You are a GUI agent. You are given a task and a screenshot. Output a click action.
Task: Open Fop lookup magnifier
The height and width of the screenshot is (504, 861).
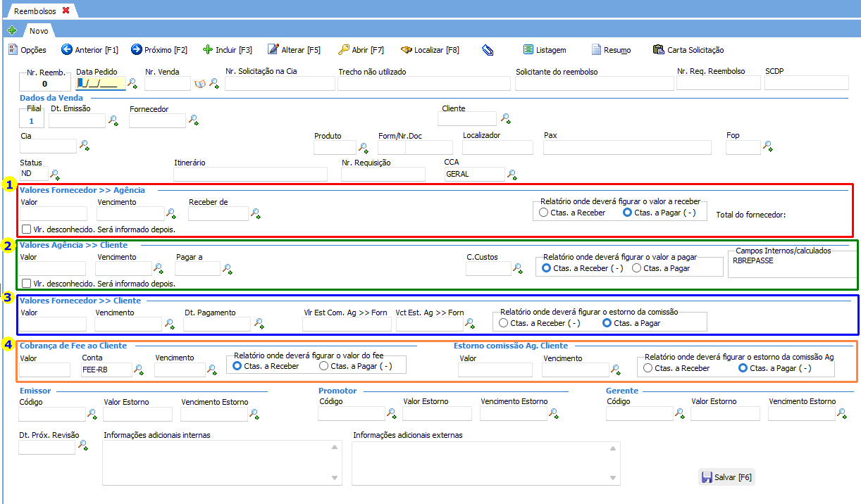point(768,146)
